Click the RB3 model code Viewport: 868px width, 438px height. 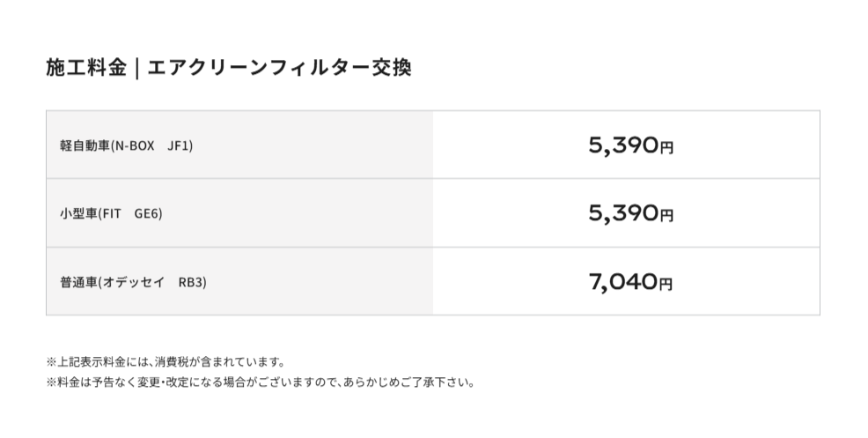[x=191, y=283]
